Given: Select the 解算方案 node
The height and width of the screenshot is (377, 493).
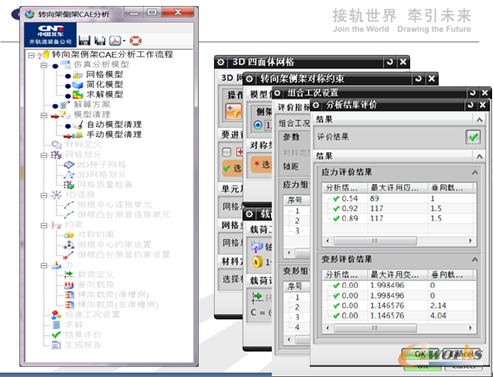Looking at the screenshot, I should 92,105.
